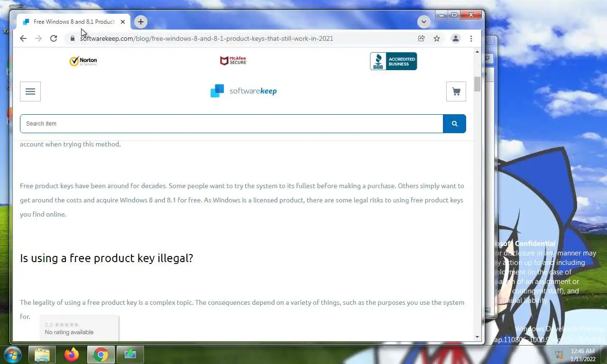Click the Norton badge
Image resolution: width=607 pixels, height=364 pixels.
pyautogui.click(x=83, y=61)
